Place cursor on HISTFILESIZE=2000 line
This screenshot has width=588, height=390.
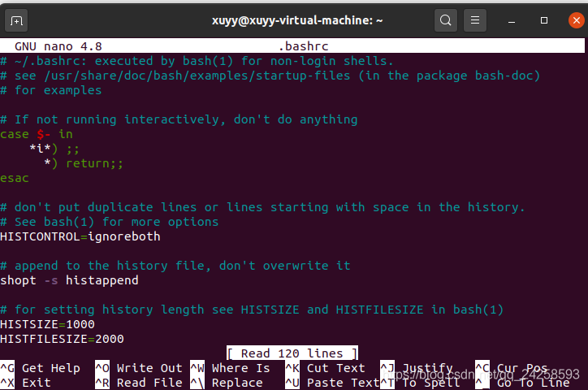coord(62,339)
